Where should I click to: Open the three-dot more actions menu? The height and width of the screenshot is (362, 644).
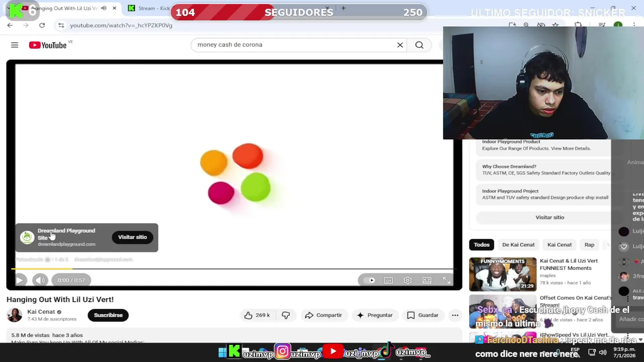coord(455,315)
